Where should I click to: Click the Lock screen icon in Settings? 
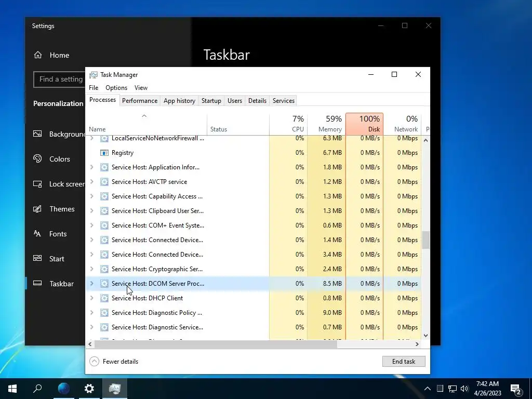click(37, 183)
